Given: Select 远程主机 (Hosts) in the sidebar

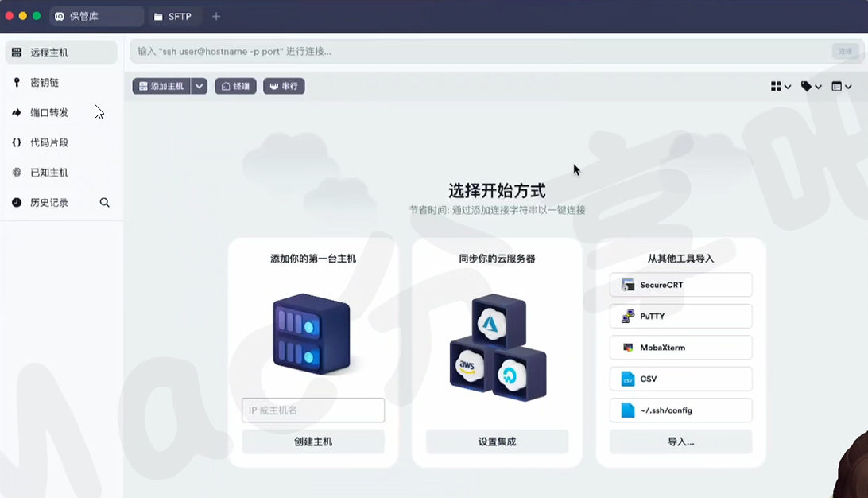Looking at the screenshot, I should point(48,52).
